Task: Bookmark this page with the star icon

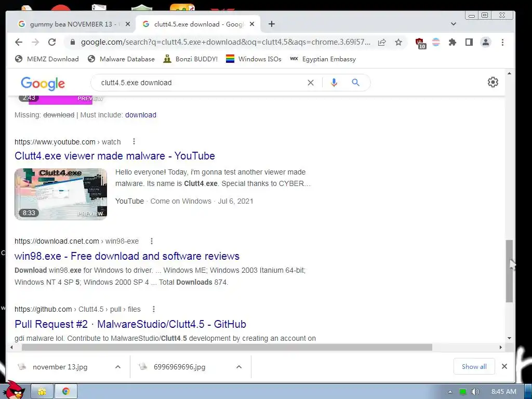Action: (398, 43)
